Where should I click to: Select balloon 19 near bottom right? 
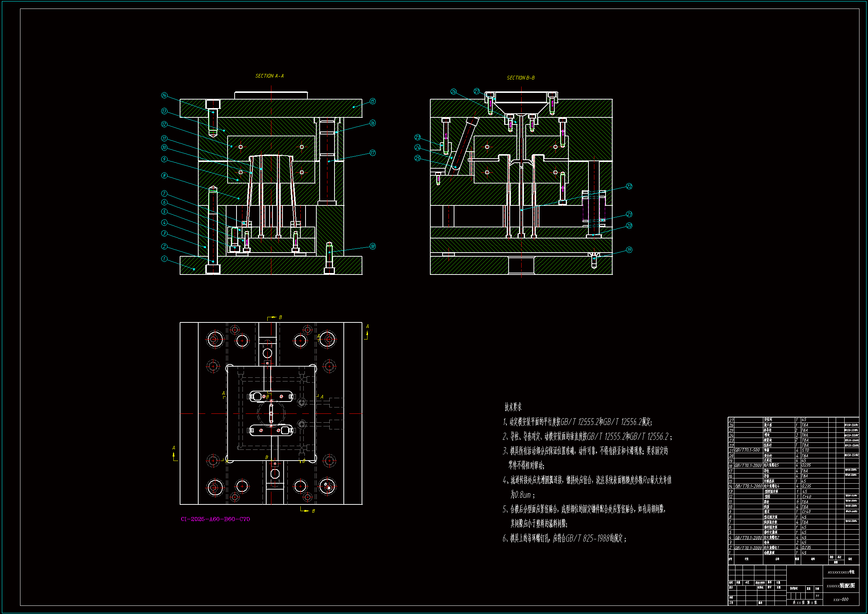coord(629,250)
